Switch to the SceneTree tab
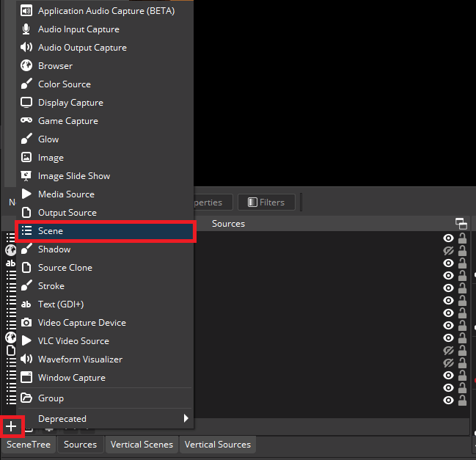The image size is (476, 460). click(29, 445)
